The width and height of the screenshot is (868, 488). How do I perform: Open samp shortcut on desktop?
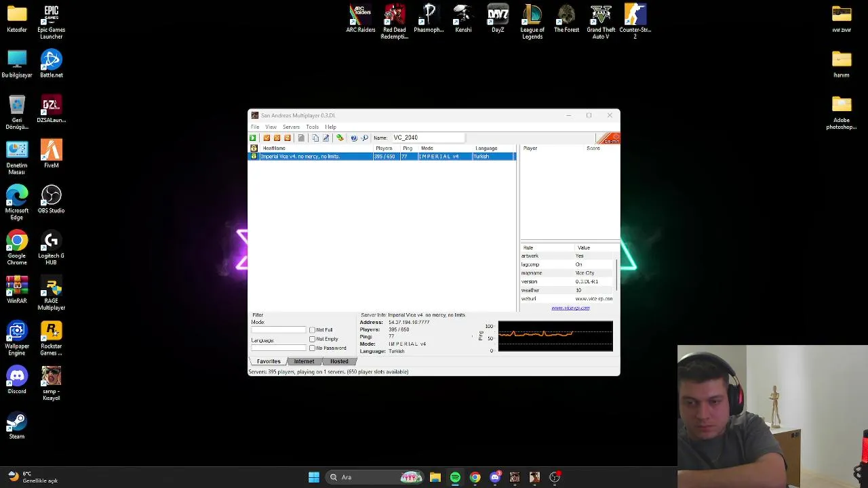tap(51, 384)
